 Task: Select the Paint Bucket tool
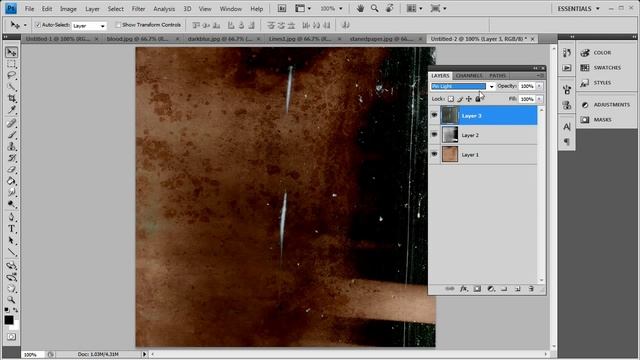11,180
